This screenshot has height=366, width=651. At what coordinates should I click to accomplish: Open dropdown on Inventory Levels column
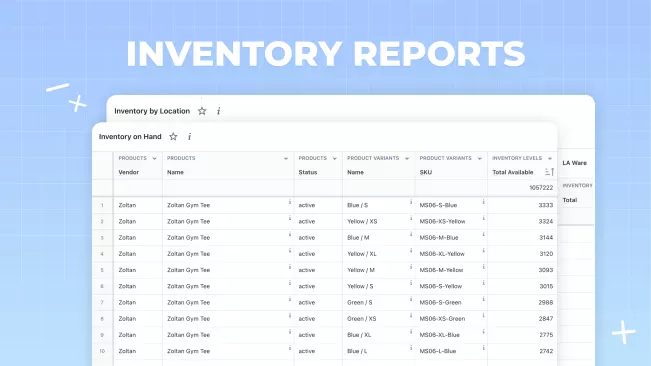[550, 159]
